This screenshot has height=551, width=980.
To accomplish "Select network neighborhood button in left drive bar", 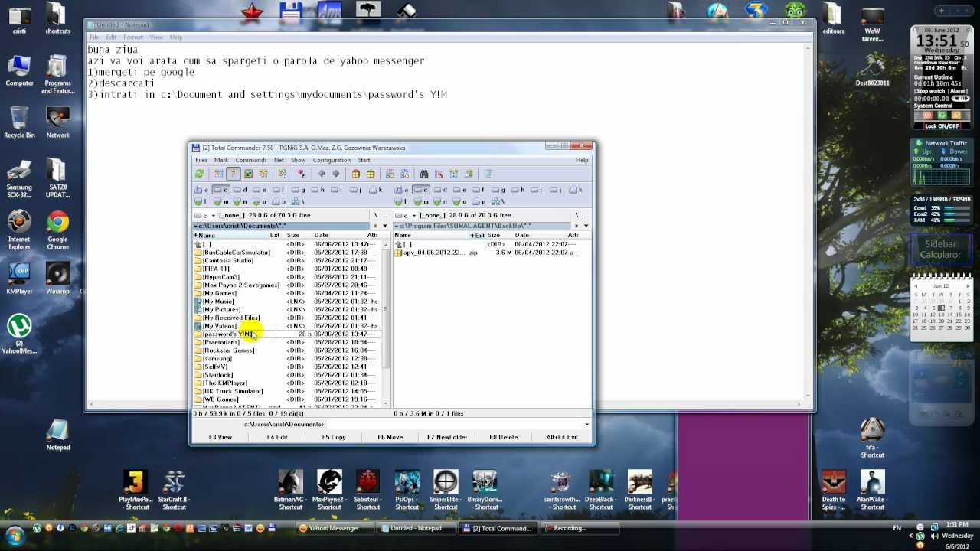I will point(298,202).
